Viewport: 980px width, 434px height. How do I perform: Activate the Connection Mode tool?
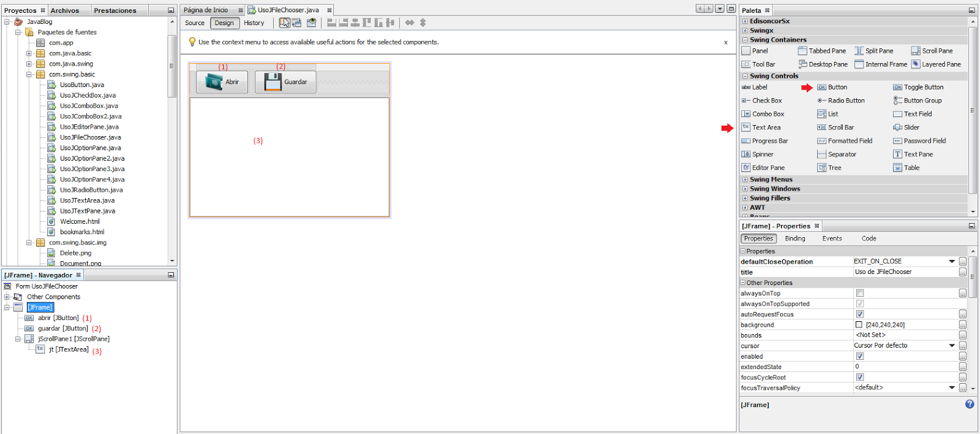point(297,23)
